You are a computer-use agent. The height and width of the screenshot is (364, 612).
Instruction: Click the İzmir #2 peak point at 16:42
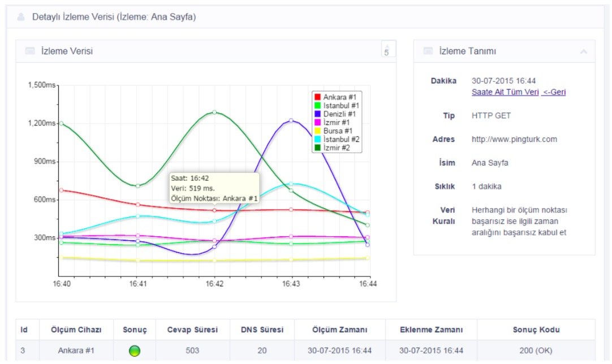pos(214,112)
